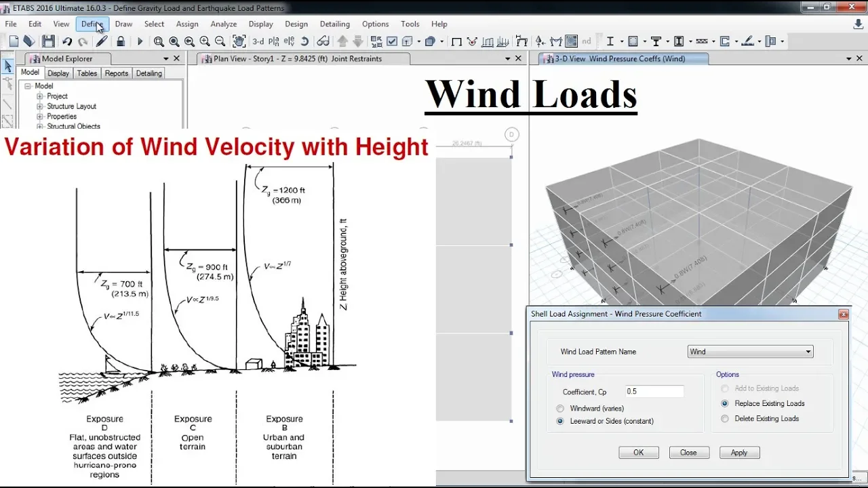Switch to 3-d view icon
Screen dimensions: 868x488
pyautogui.click(x=258, y=41)
